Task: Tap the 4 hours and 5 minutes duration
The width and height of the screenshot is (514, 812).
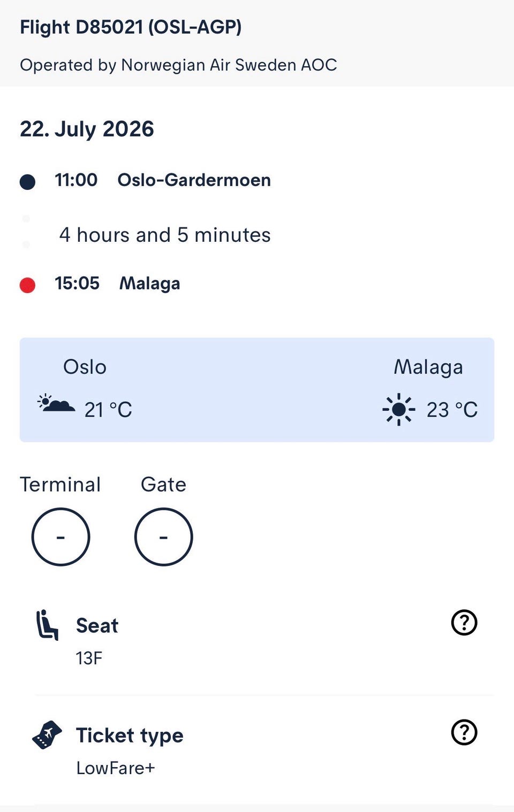Action: tap(165, 235)
